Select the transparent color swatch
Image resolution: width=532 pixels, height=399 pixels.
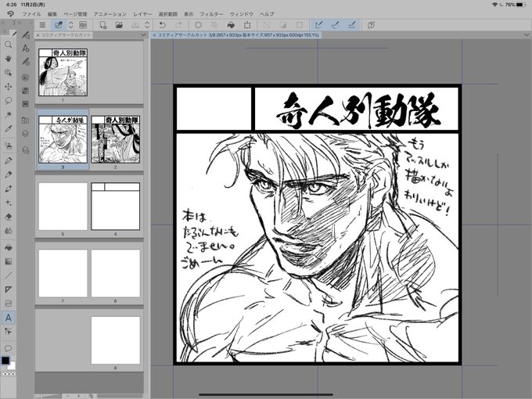coord(9,374)
